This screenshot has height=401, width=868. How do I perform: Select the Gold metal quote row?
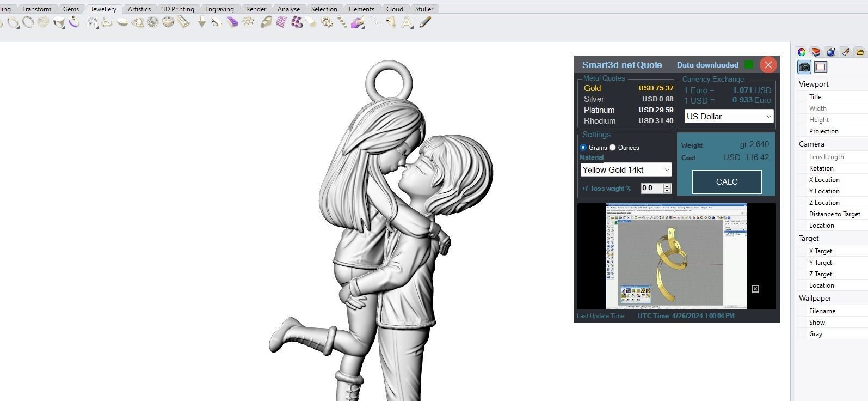(x=628, y=88)
